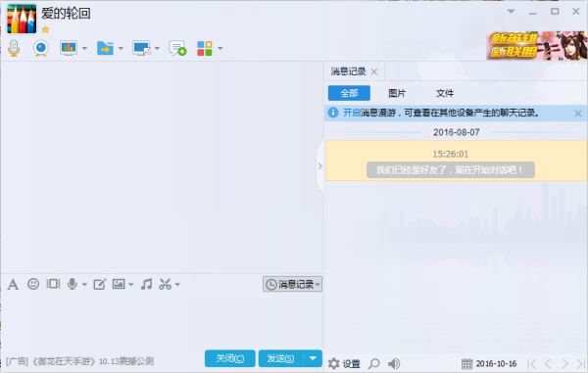Click the contact name 爱的轮回
Screen dimensions: 588x373
click(66, 14)
